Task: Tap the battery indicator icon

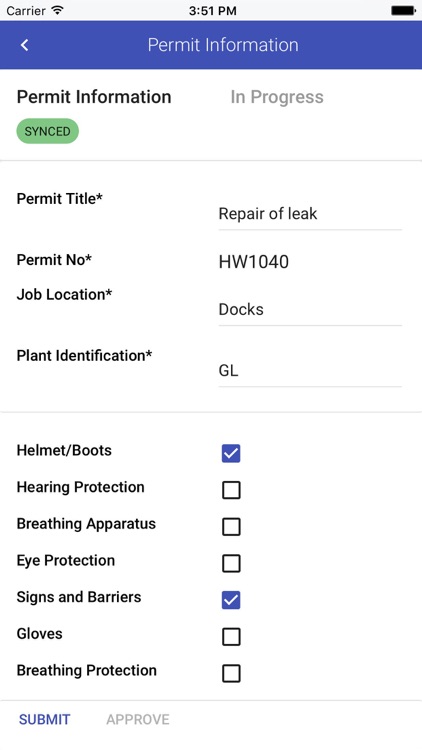Action: (403, 10)
